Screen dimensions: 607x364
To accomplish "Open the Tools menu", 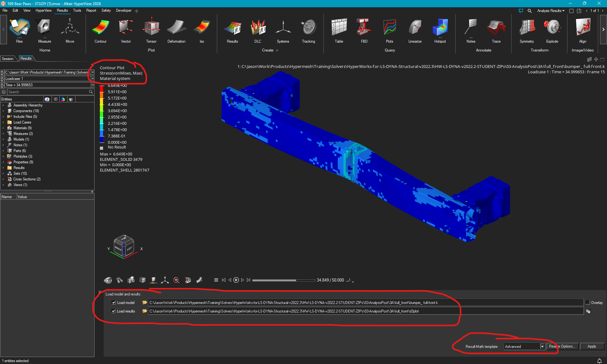I will [x=77, y=10].
